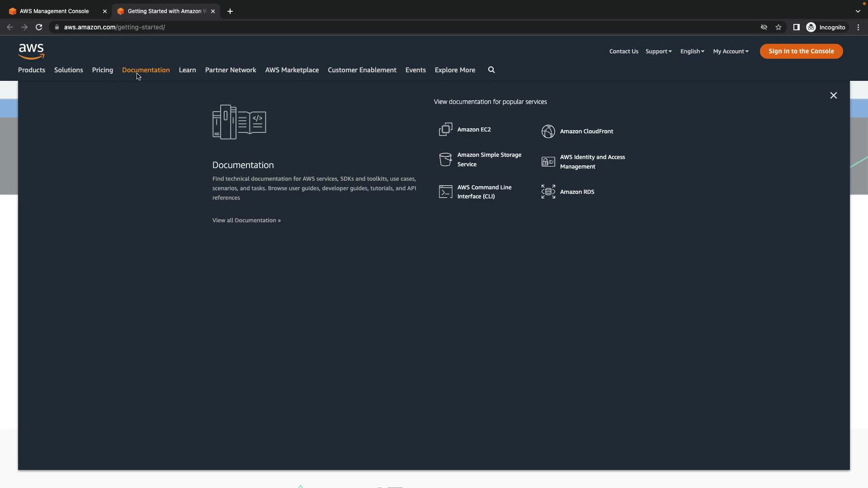Image resolution: width=868 pixels, height=488 pixels.
Task: Reload the page
Action: [x=39, y=27]
